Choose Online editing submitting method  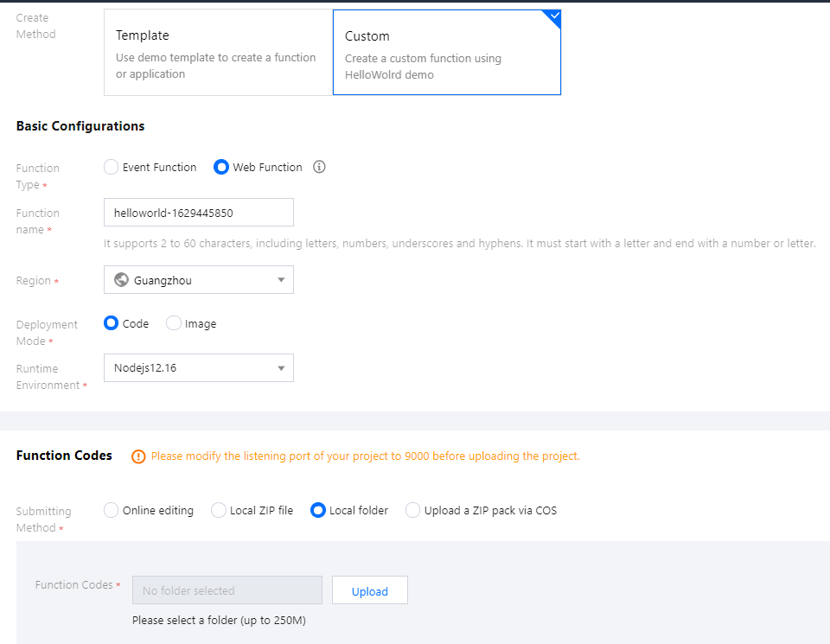pyautogui.click(x=112, y=510)
